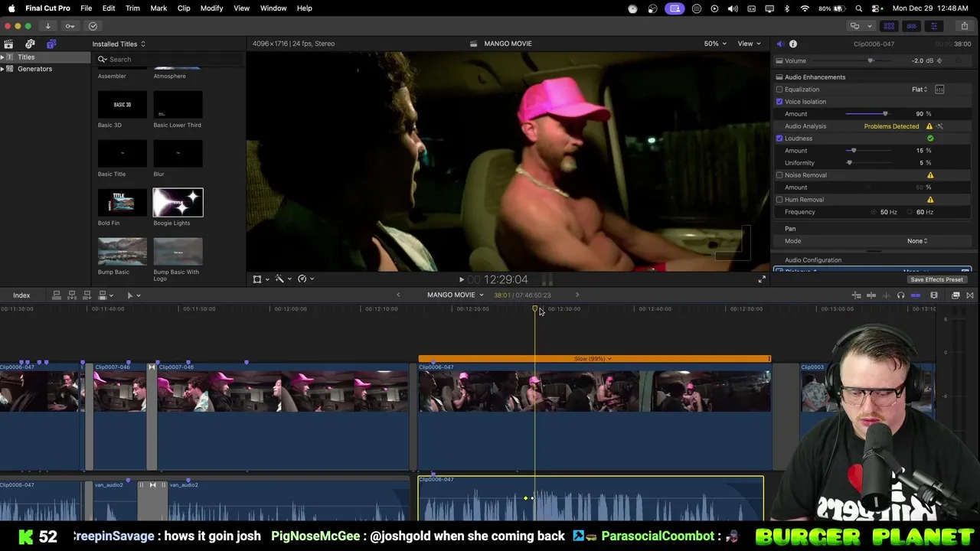Play the viewer with play button
The image size is (980, 551).
461,280
